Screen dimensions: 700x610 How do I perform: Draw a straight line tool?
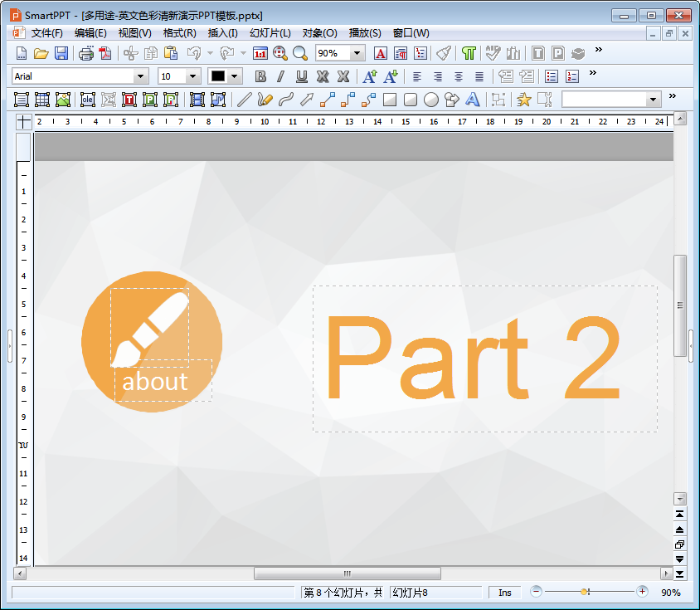[x=244, y=100]
